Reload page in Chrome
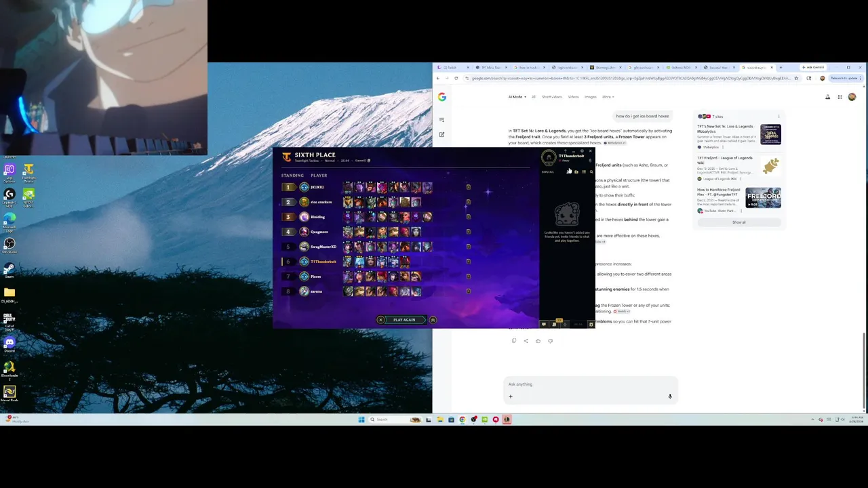 (456, 78)
